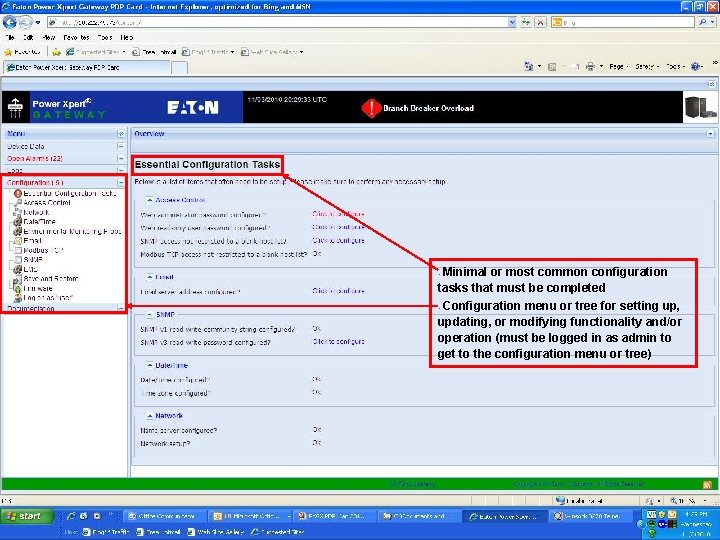Expand the Documentation section
Screen dimensions: 720x540
(x=121, y=309)
